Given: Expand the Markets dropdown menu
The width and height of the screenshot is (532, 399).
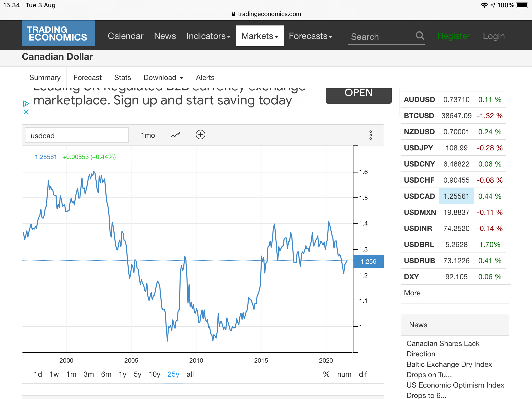Looking at the screenshot, I should tap(260, 36).
